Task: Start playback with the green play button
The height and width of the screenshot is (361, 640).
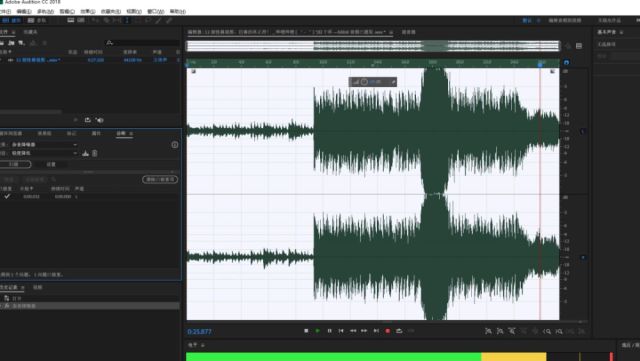Action: pos(318,331)
